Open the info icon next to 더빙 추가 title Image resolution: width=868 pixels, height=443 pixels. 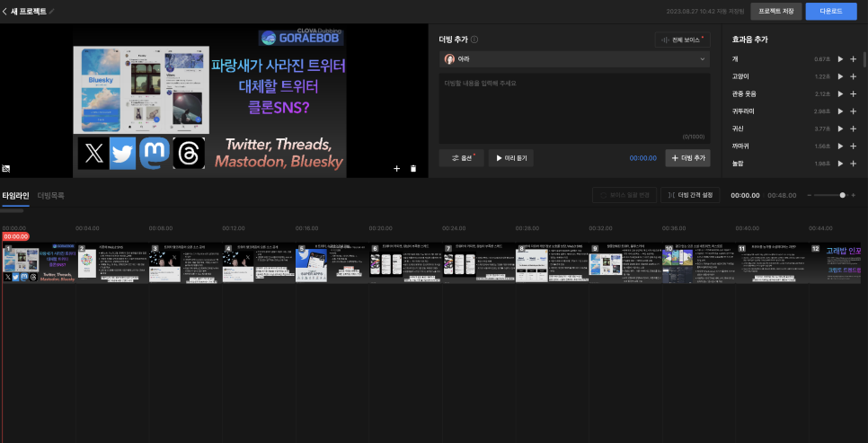(474, 40)
